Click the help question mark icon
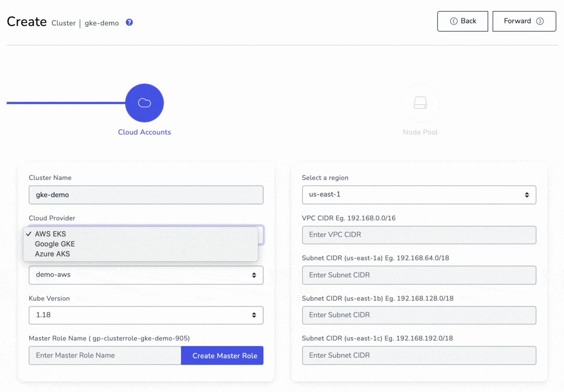564x392 pixels. [x=129, y=22]
